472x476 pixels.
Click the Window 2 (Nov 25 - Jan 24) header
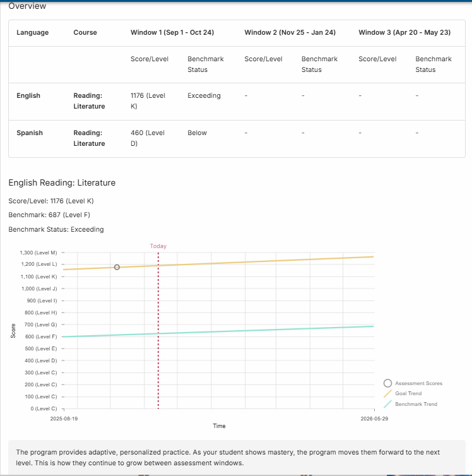290,32
